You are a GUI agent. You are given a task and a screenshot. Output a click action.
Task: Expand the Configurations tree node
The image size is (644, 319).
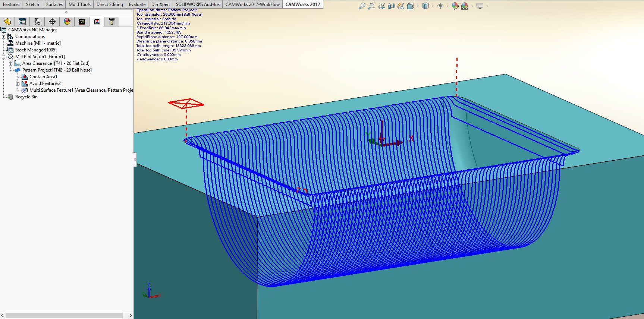pyautogui.click(x=4, y=37)
